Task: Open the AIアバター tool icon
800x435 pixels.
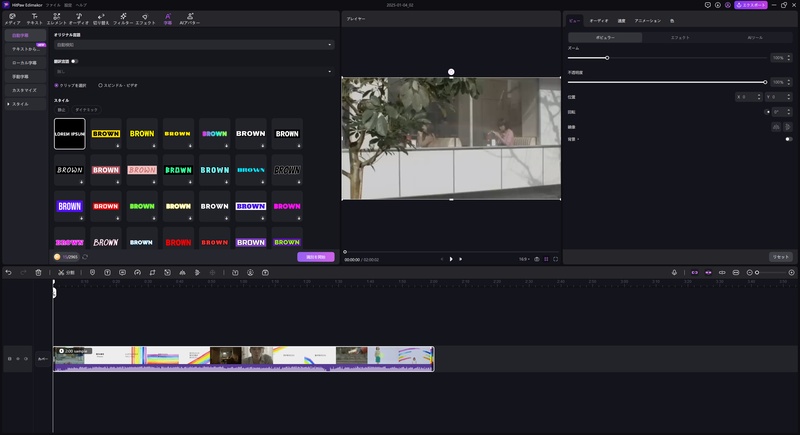Action: (x=190, y=19)
